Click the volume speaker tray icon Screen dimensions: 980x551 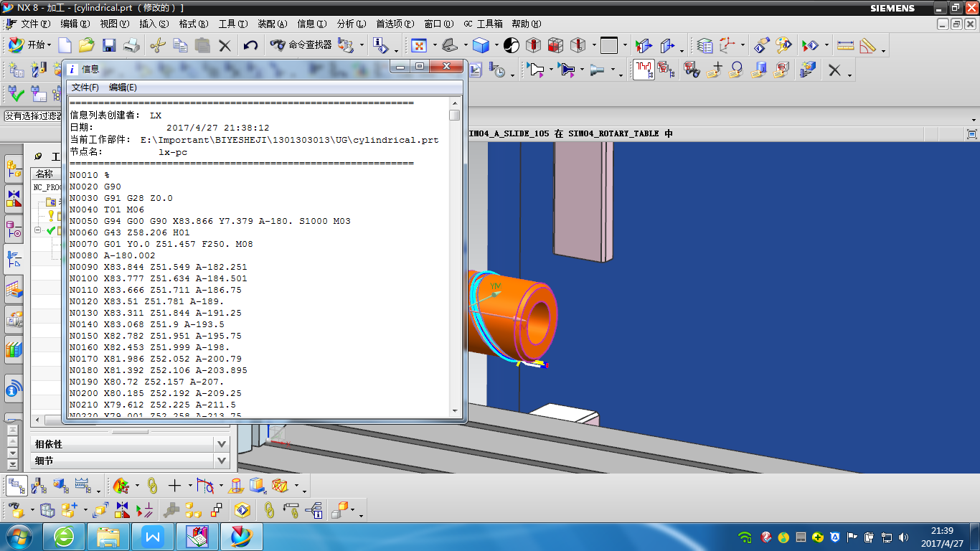pos(904,537)
